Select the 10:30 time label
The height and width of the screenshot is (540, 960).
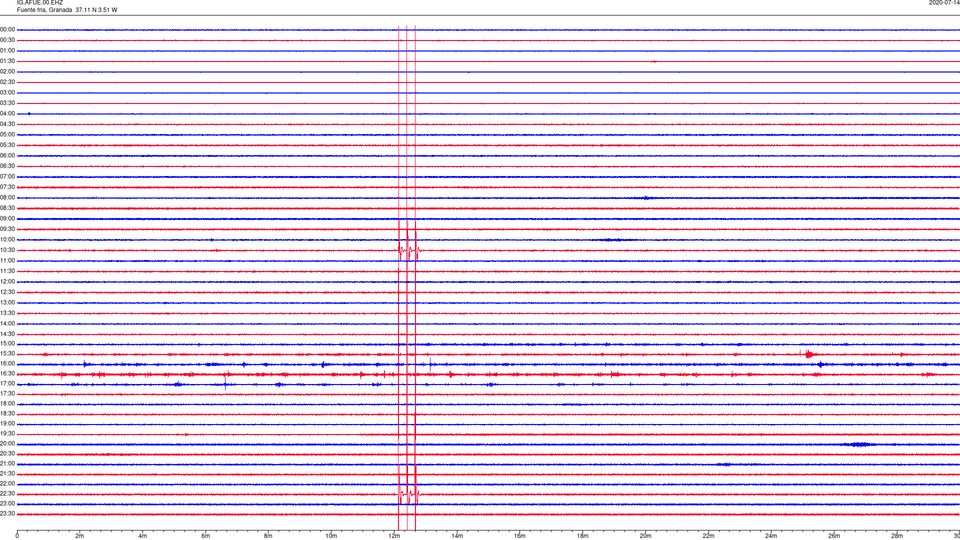click(7, 250)
